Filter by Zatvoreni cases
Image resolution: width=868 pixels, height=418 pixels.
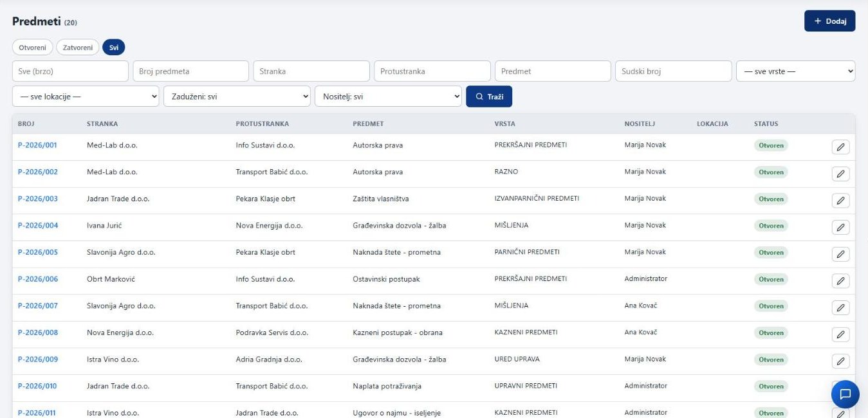point(78,48)
